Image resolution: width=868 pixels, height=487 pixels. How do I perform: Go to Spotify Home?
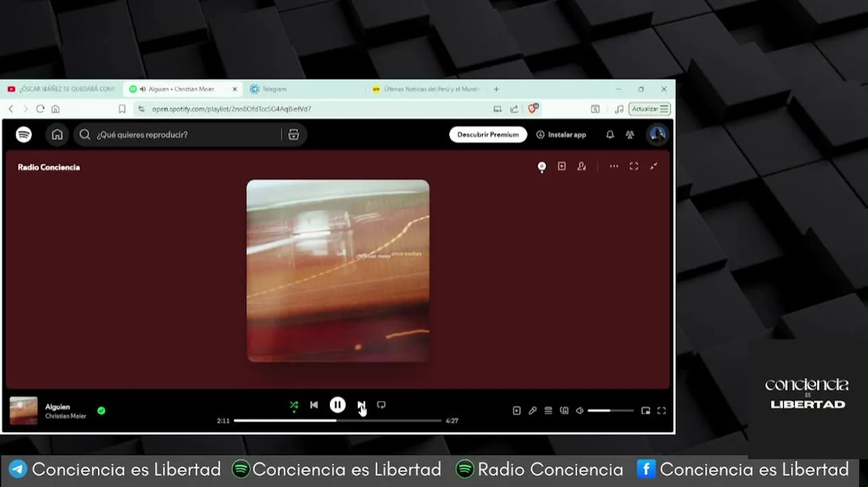[x=57, y=135]
